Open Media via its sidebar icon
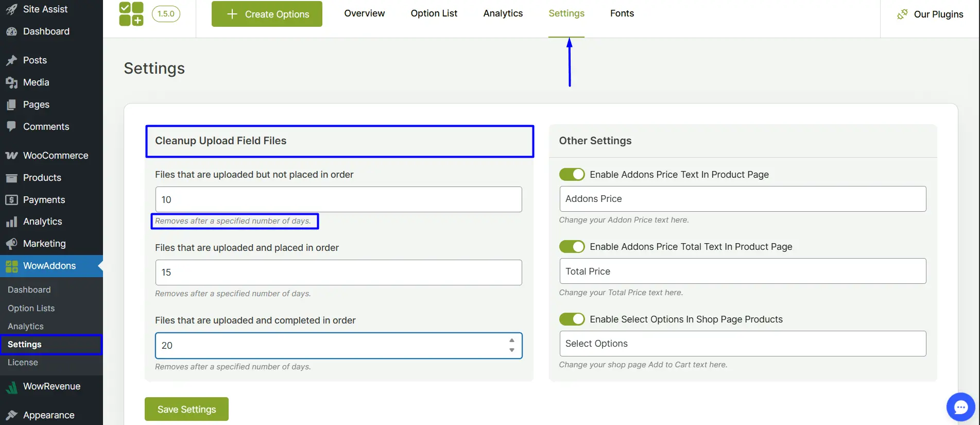Viewport: 980px width, 425px height. tap(11, 82)
